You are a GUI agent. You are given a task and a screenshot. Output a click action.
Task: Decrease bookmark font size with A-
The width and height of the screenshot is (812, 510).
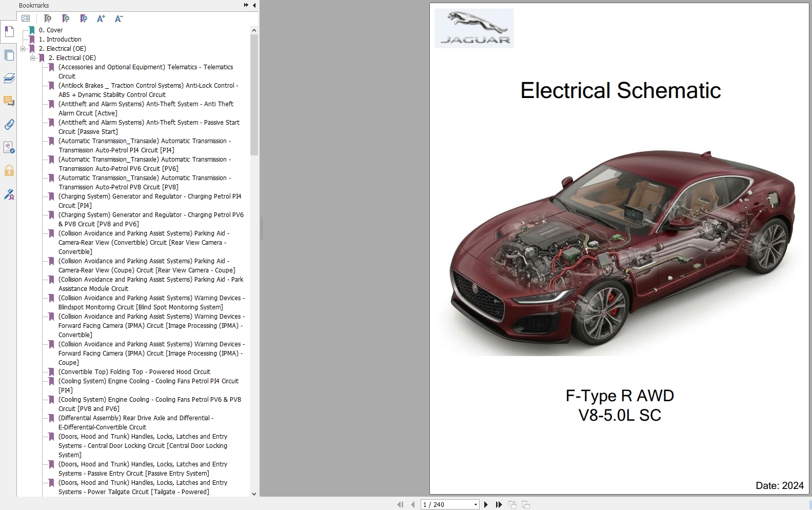(x=118, y=18)
